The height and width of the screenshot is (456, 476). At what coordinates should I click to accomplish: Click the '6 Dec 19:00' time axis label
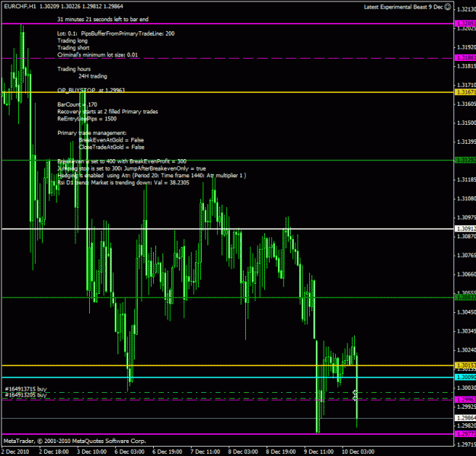(168, 451)
